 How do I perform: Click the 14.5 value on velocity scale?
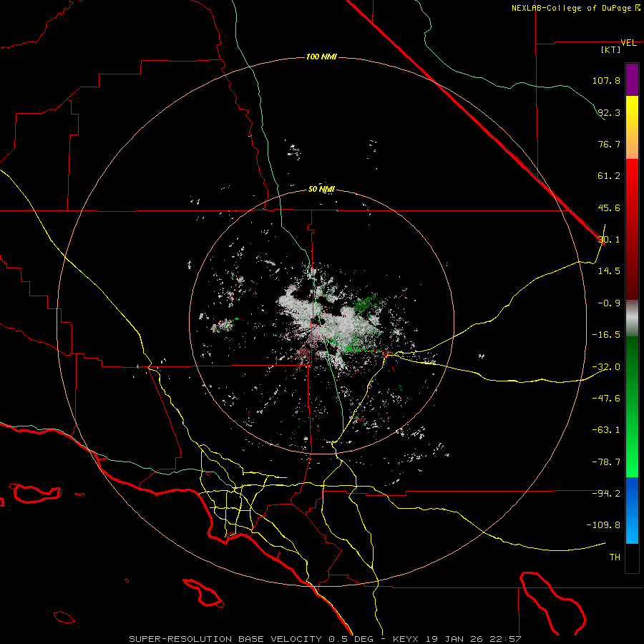coord(609,271)
